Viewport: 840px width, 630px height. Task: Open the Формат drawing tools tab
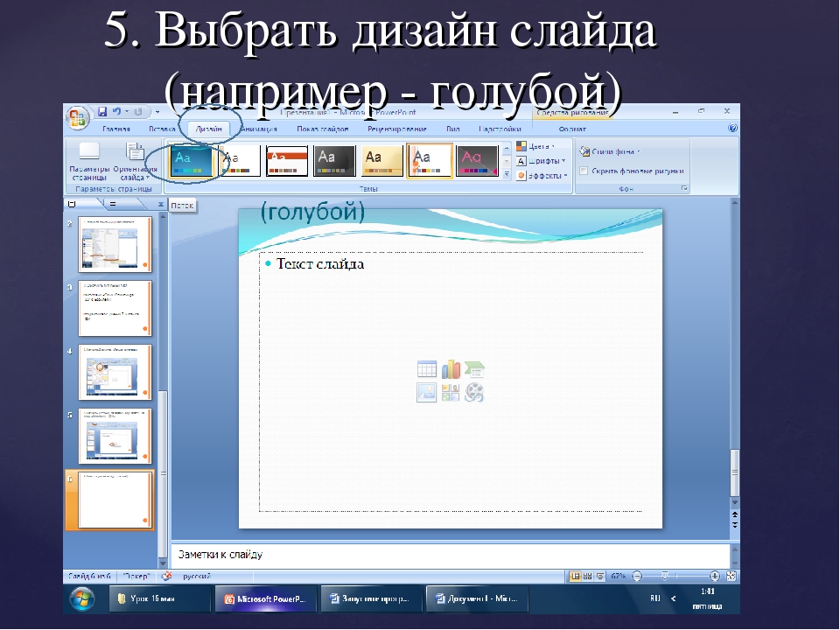tap(572, 129)
